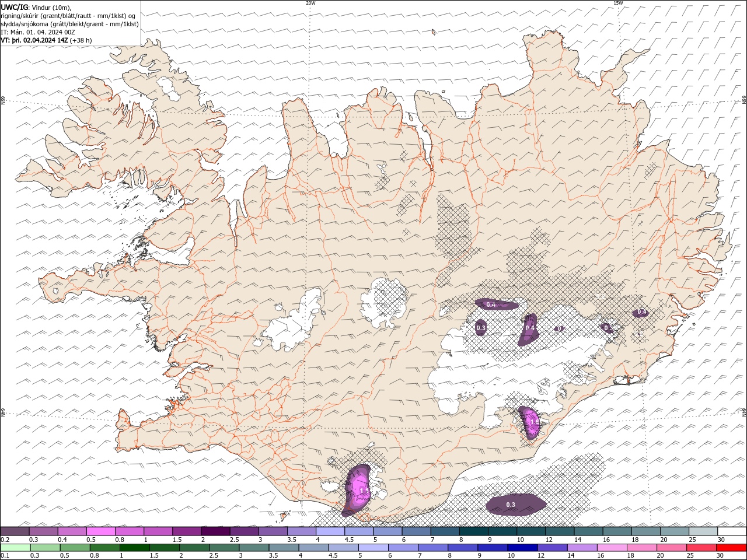Image resolution: width=747 pixels, height=560 pixels.
Task: Select top legend swatch between 6 and 7
Action: tap(416, 531)
